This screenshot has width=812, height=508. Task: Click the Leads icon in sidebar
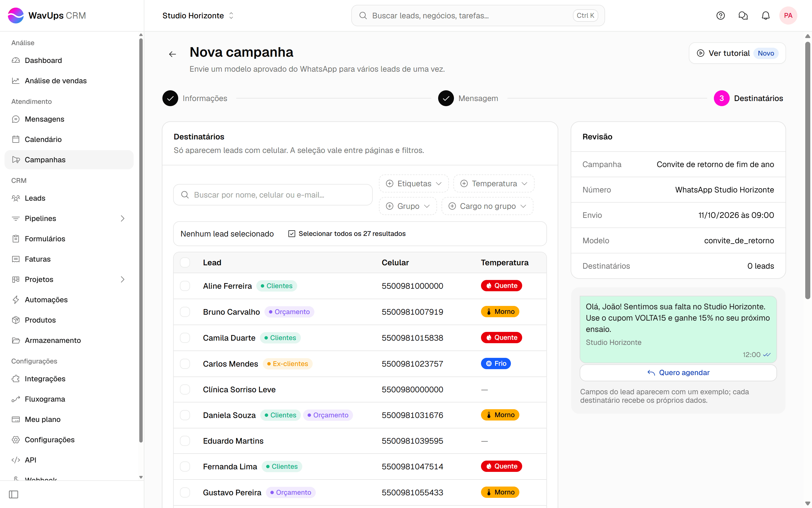[x=16, y=198]
